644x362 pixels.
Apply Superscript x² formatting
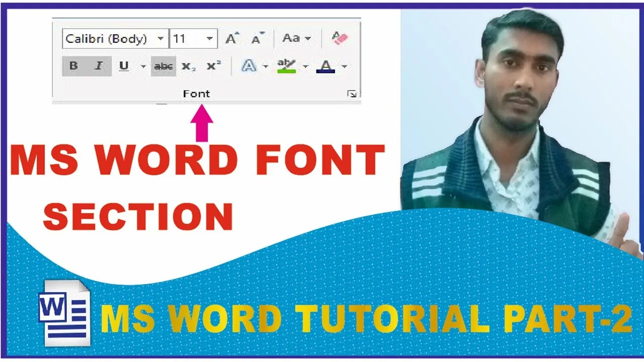[x=214, y=66]
